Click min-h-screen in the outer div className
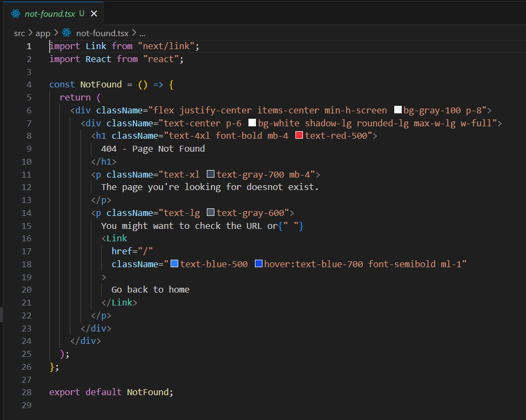Image resolution: width=526 pixels, height=420 pixels. 355,110
